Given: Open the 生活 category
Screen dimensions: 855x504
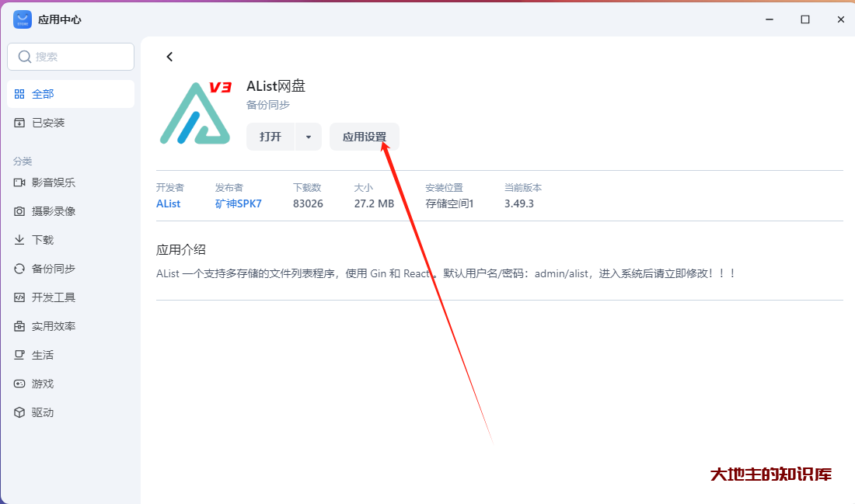Looking at the screenshot, I should click(71, 355).
